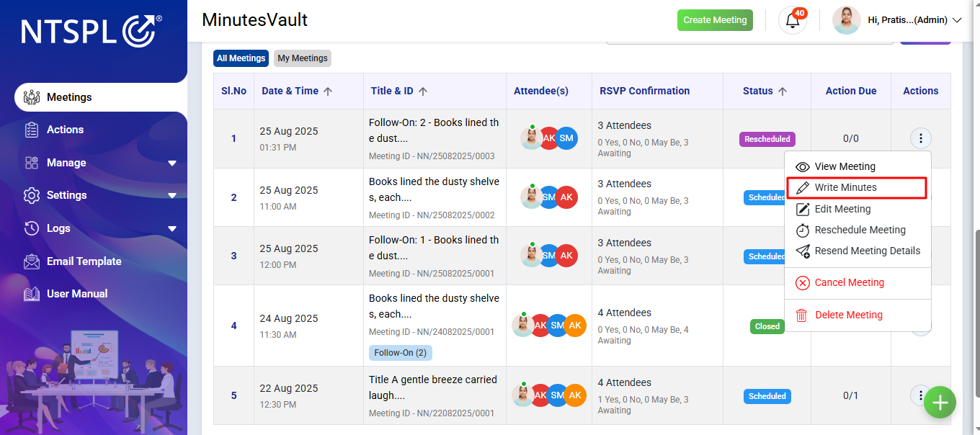Click the Rescheduled status badge in row 1

point(766,139)
